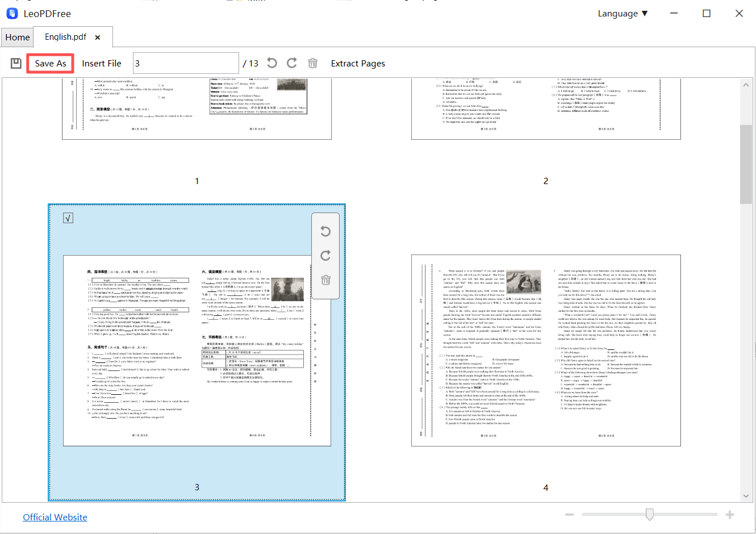The width and height of the screenshot is (756, 534).
Task: Minimize the LeoPDFree window
Action: (674, 13)
